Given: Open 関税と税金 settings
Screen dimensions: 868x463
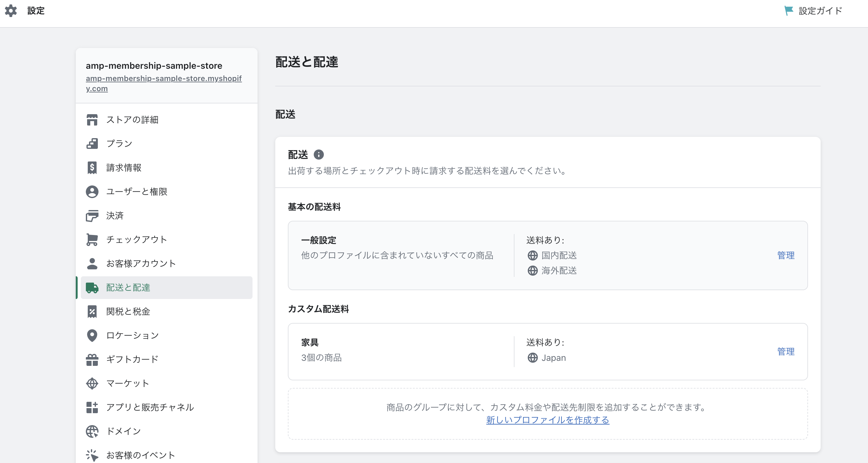Looking at the screenshot, I should click(166, 312).
